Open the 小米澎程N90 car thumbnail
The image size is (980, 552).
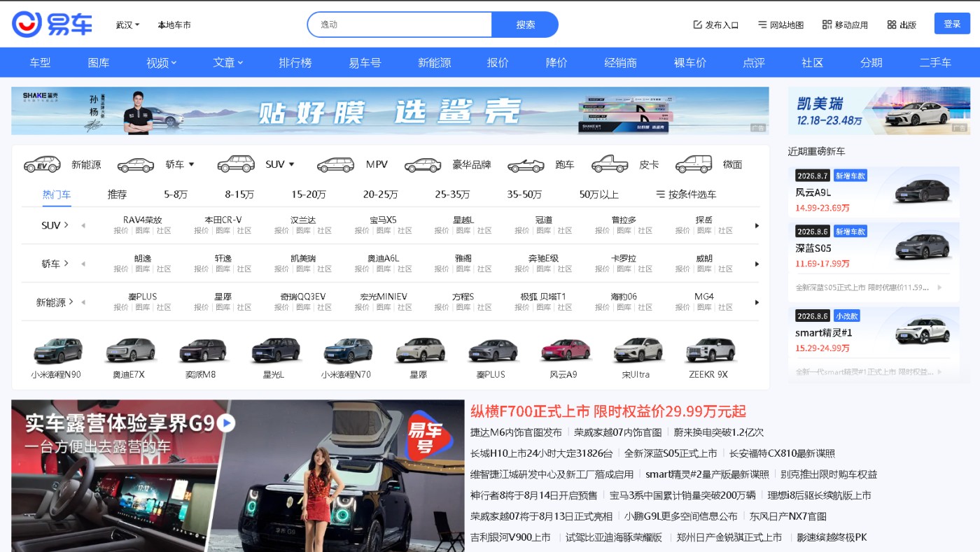(x=57, y=351)
